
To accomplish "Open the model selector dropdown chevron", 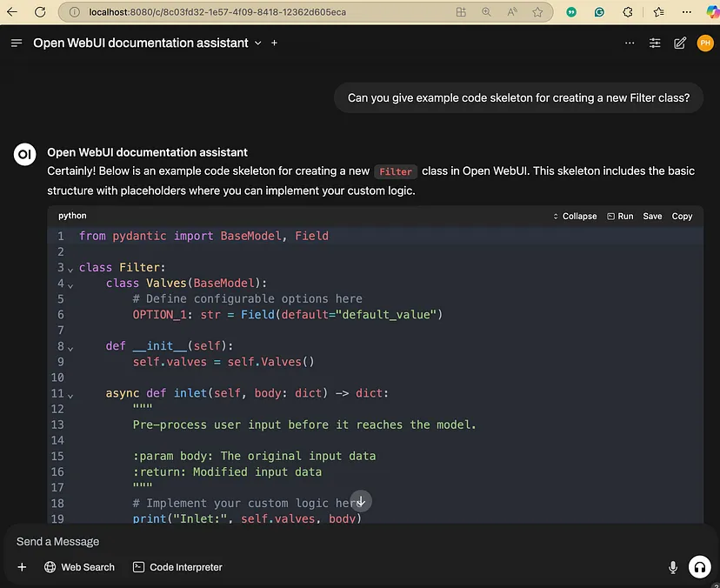I will pyautogui.click(x=258, y=43).
